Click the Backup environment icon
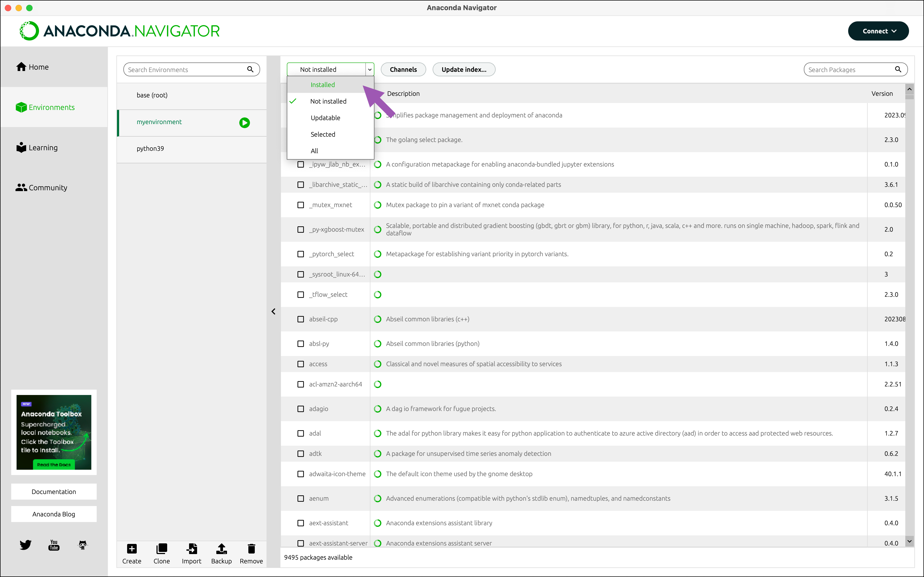The width and height of the screenshot is (924, 577). point(221,549)
